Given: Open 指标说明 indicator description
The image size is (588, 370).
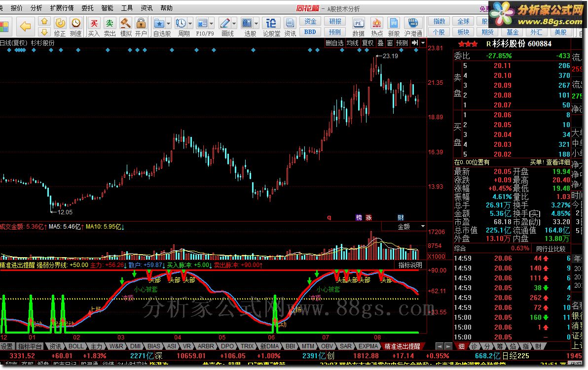Looking at the screenshot, I should point(410,265).
